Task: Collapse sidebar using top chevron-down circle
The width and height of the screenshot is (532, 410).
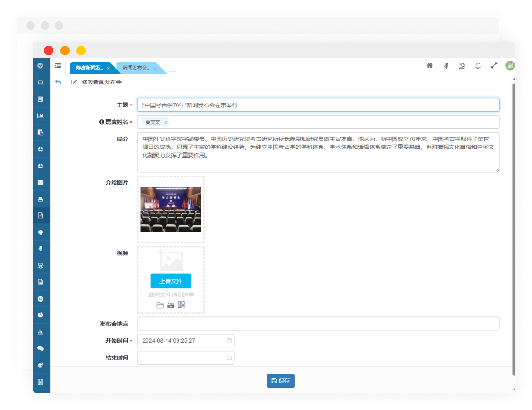Action: click(41, 66)
